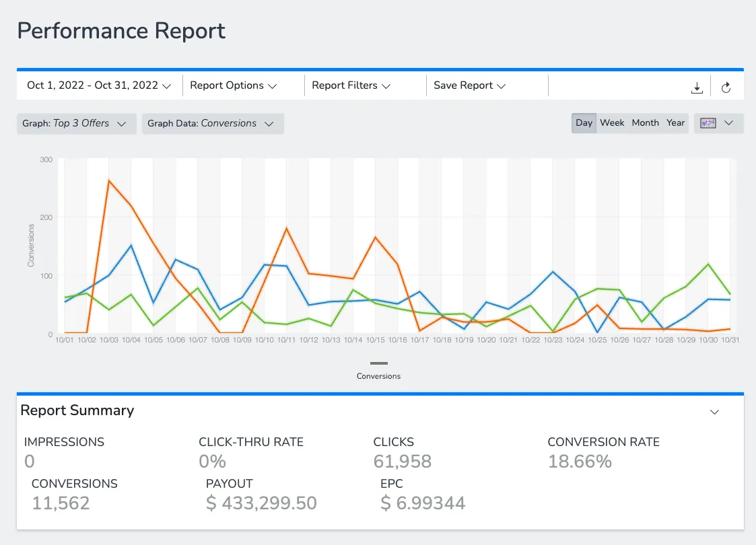The image size is (756, 545).
Task: Switch graph to Month view
Action: coord(645,123)
